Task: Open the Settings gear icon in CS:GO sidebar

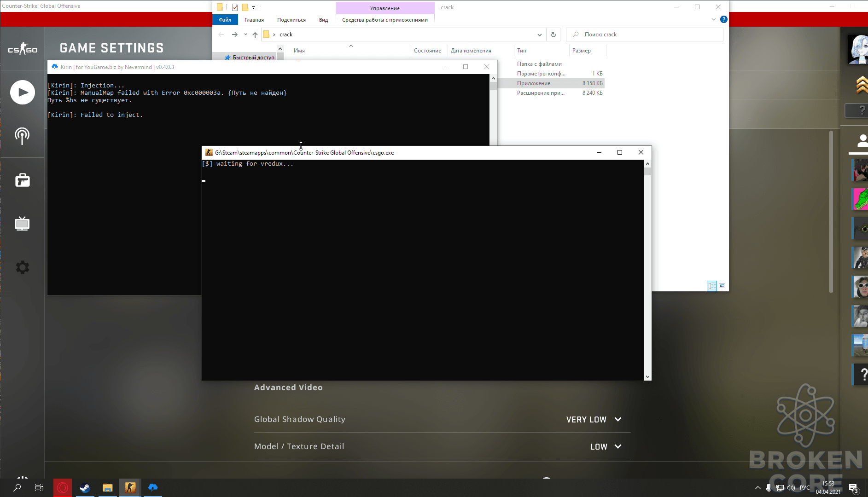Action: point(23,267)
